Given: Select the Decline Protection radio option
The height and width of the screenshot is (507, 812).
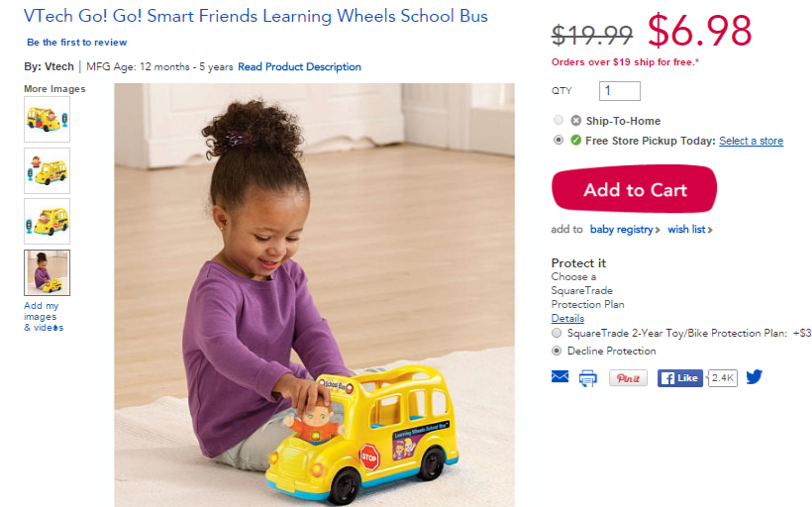Looking at the screenshot, I should [557, 351].
